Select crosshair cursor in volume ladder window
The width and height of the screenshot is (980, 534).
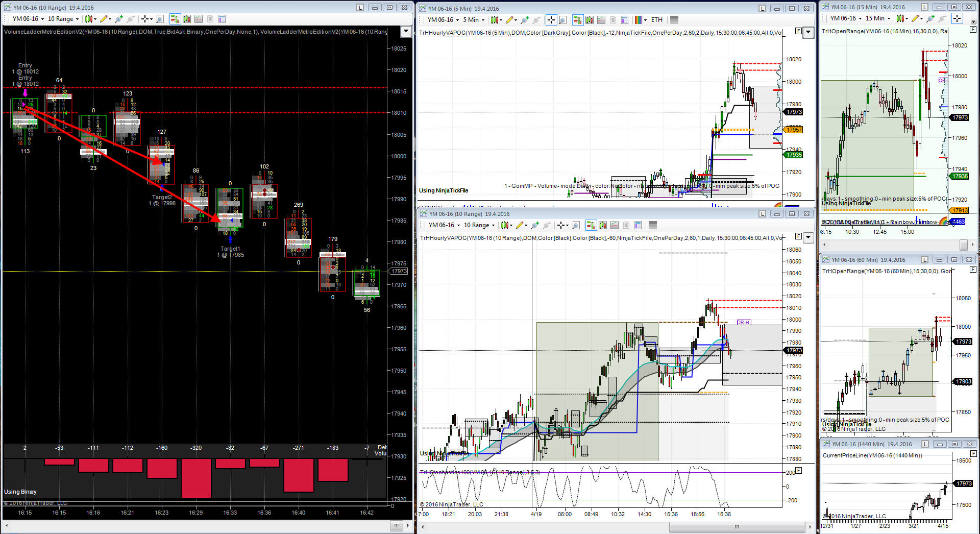[146, 19]
